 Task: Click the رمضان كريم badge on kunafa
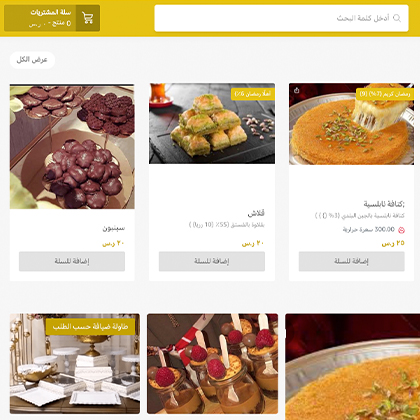pos(385,94)
